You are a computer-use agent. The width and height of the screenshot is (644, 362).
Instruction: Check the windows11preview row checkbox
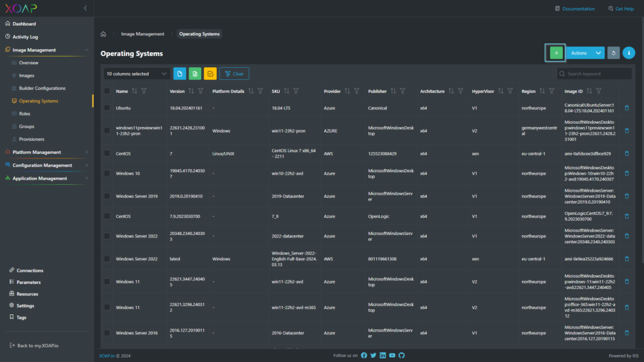[107, 131]
